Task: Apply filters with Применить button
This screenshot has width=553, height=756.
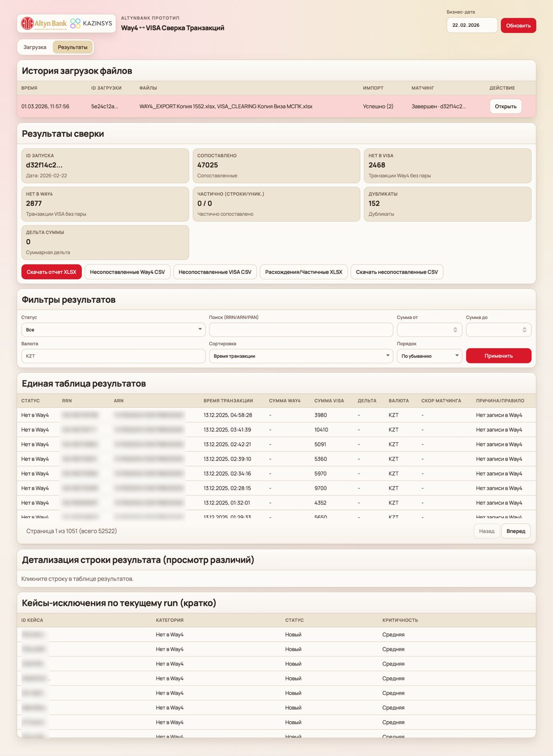Action: (498, 356)
